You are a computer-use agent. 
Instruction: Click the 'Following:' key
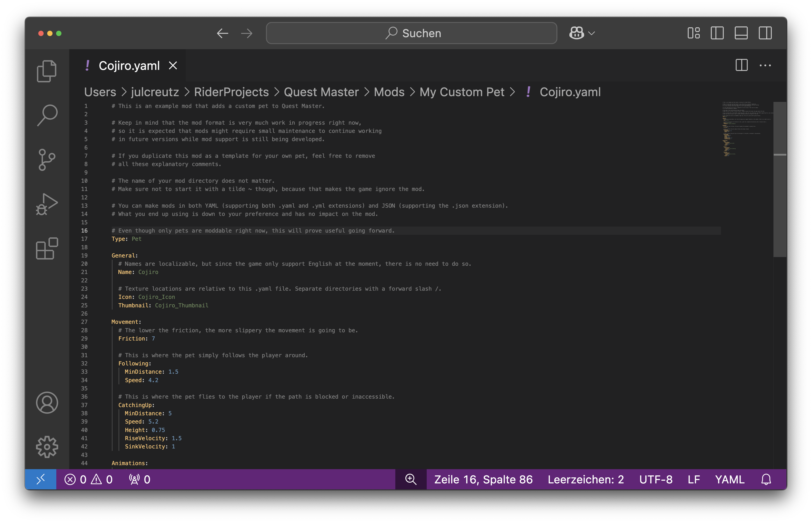[x=134, y=363]
